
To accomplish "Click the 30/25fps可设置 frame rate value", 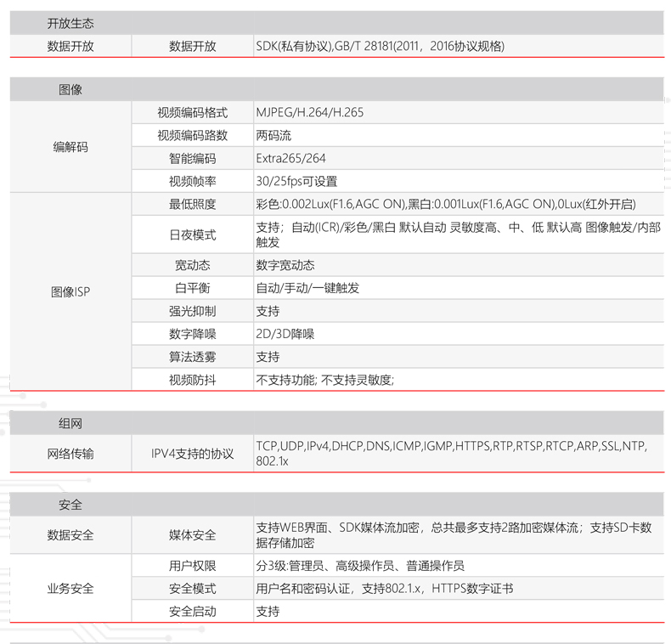I will [x=296, y=181].
